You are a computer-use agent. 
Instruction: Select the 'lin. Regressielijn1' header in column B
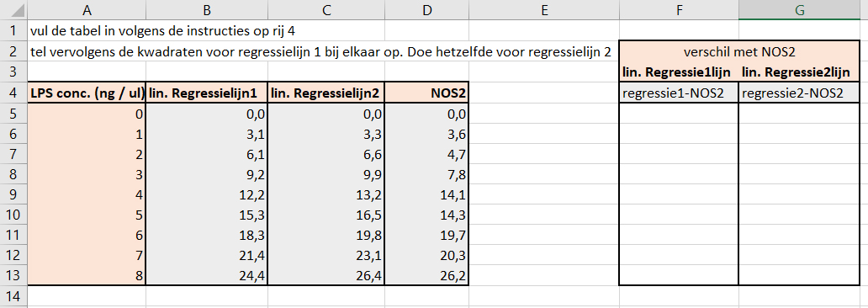tap(206, 93)
